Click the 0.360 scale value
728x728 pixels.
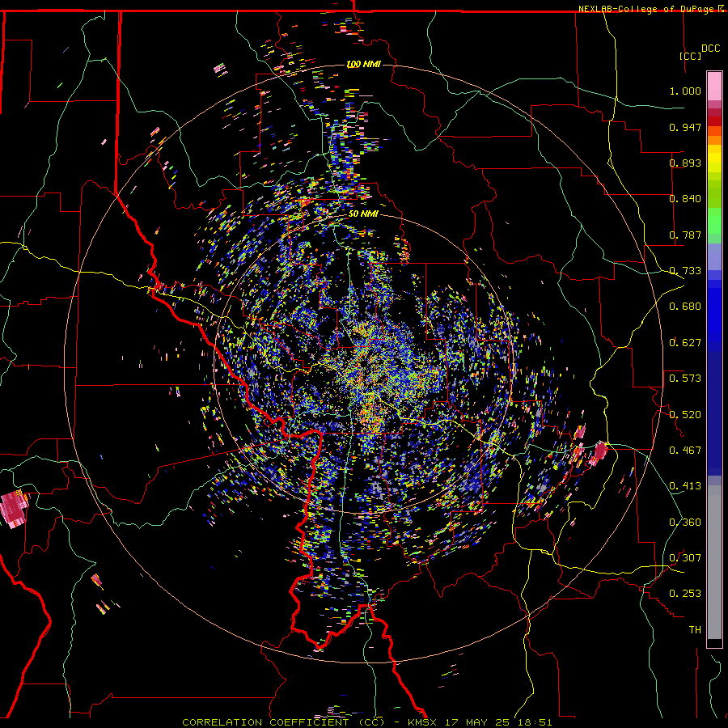pos(685,523)
